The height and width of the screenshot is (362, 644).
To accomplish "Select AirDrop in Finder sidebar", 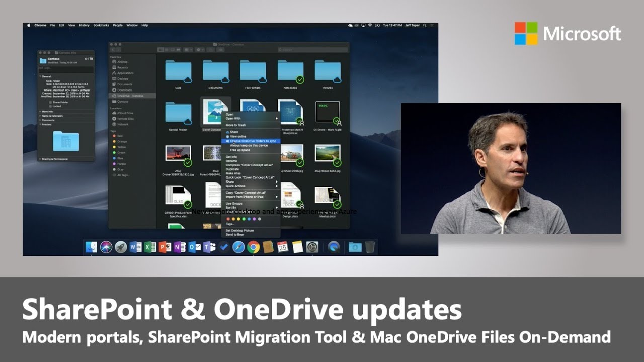I will point(122,62).
